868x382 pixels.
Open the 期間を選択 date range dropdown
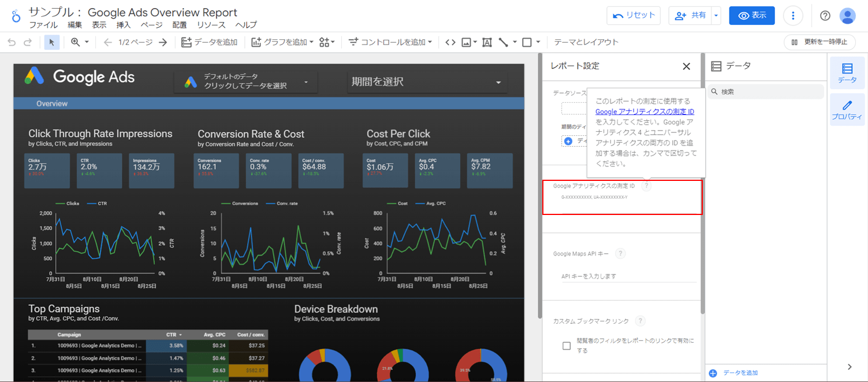pos(427,82)
